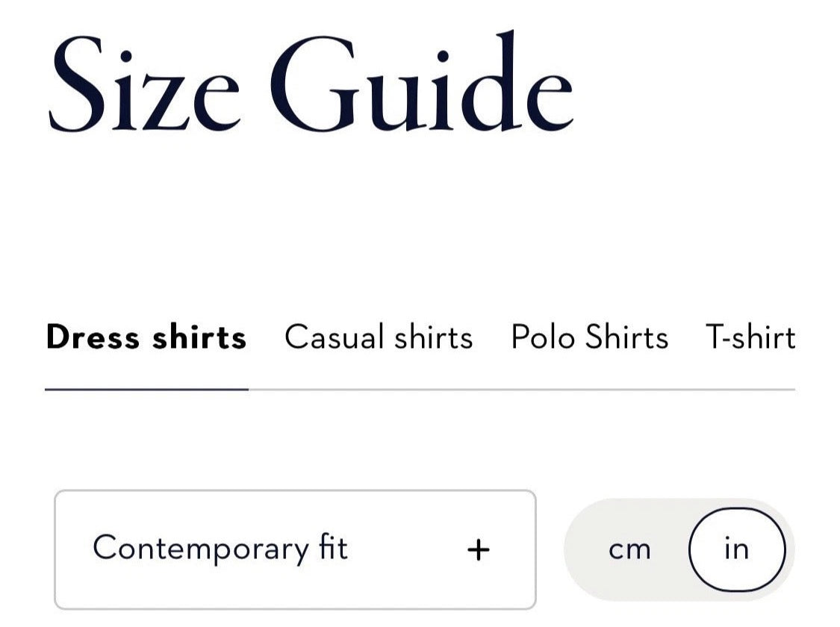The image size is (840, 627).
Task: Show casual shirt sizes
Action: coord(379,337)
